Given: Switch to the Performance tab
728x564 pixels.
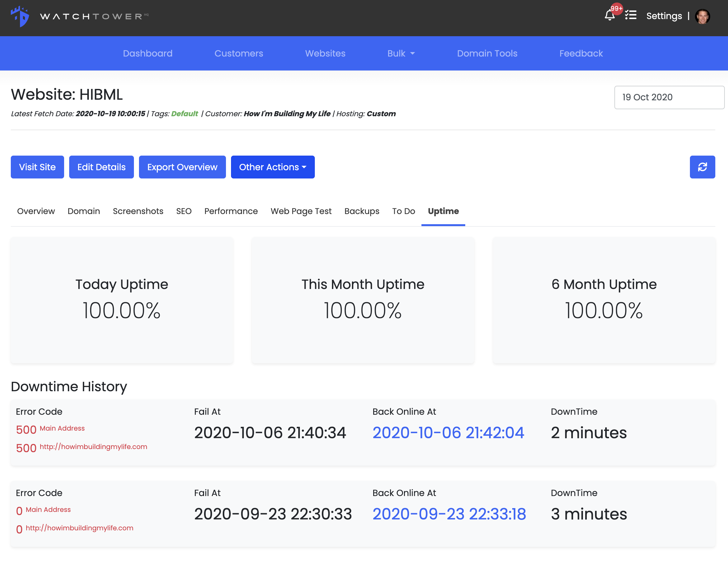Looking at the screenshot, I should pyautogui.click(x=231, y=211).
